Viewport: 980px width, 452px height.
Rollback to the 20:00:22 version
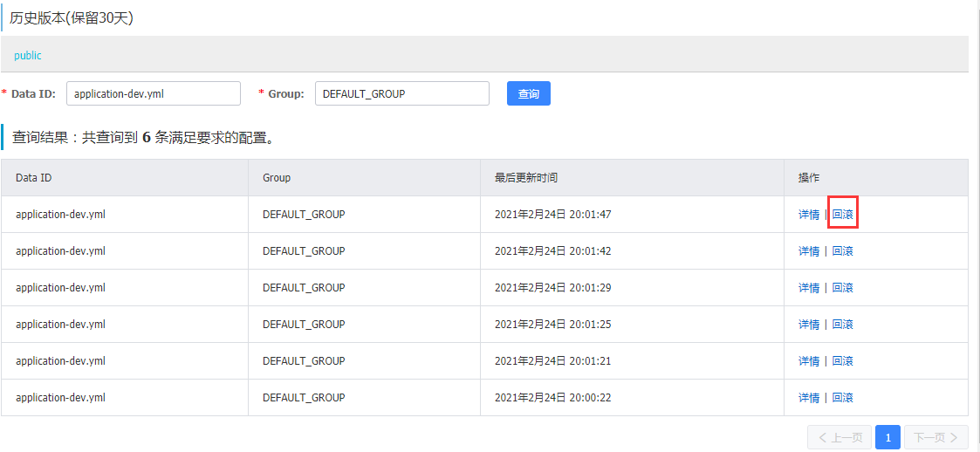click(843, 398)
